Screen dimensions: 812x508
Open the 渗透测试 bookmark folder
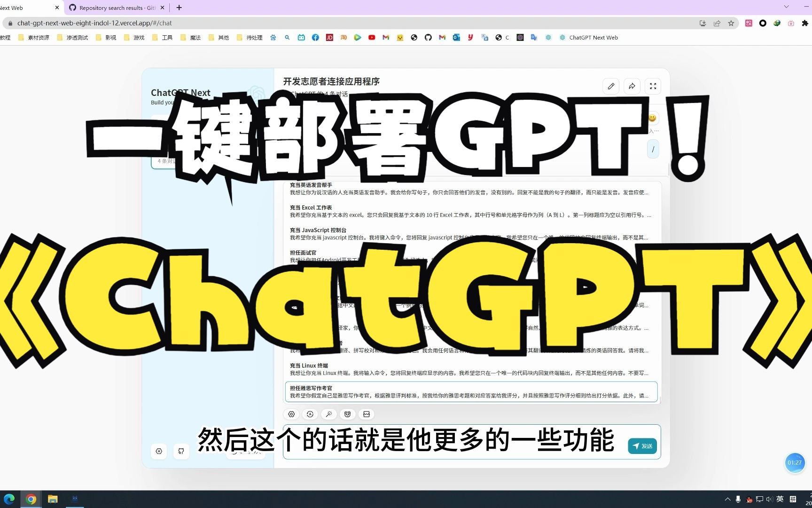72,38
